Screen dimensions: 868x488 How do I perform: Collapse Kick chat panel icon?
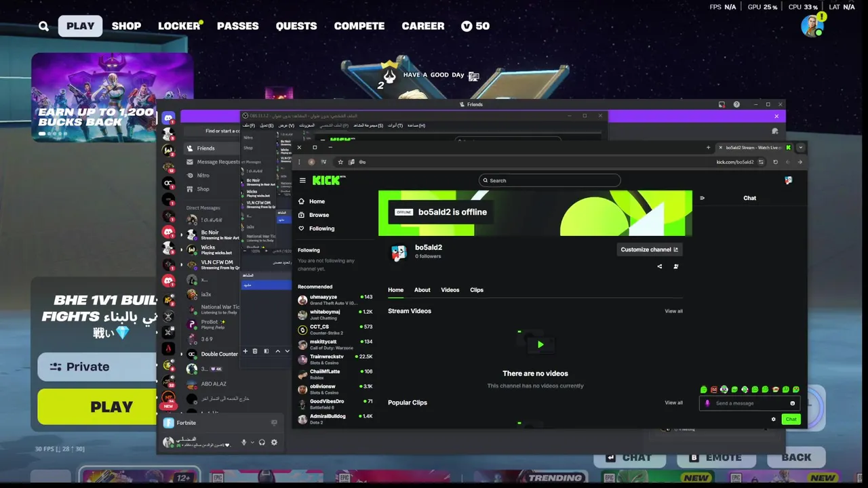point(703,198)
